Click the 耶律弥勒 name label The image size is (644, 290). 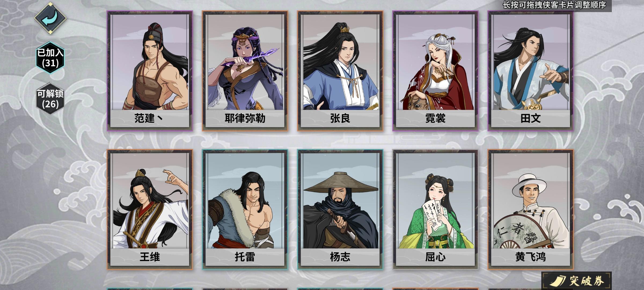[x=245, y=118]
